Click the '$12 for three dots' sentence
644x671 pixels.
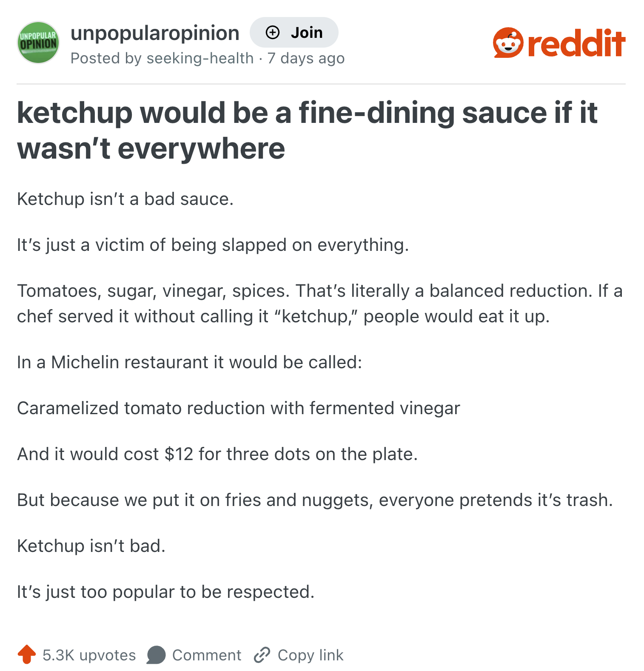click(x=217, y=454)
